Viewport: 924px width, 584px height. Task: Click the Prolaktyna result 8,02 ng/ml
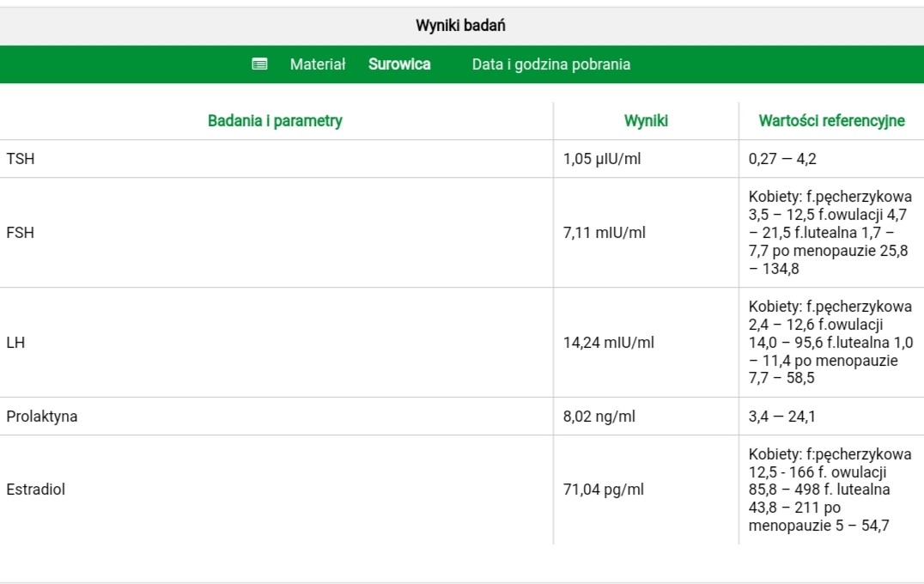(599, 417)
